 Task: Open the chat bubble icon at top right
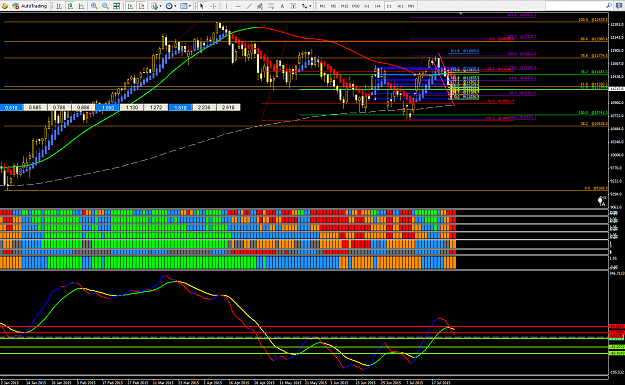[x=619, y=6]
